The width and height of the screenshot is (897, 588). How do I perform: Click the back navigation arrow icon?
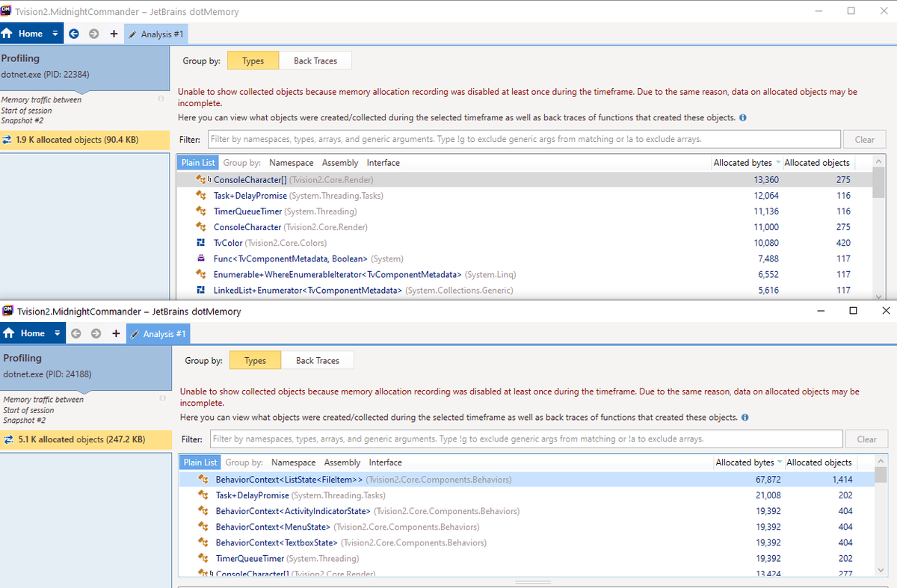coord(73,33)
